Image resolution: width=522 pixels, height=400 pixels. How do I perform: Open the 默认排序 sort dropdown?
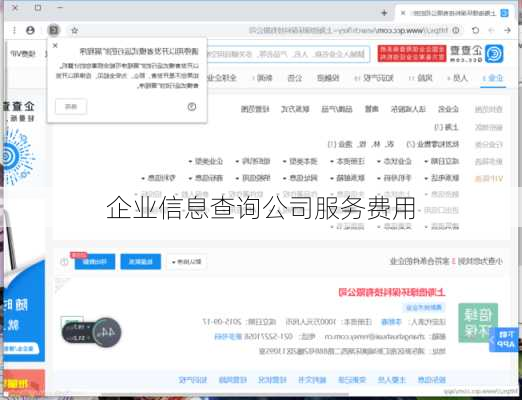coord(187,262)
